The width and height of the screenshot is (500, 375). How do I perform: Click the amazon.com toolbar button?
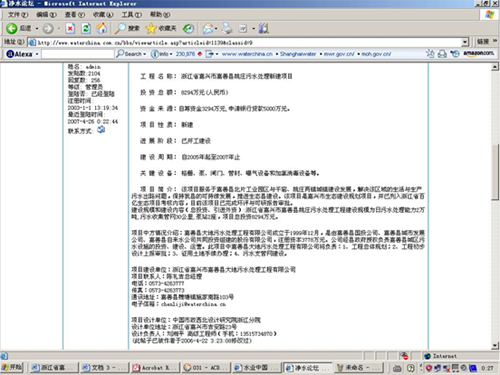tap(478, 53)
